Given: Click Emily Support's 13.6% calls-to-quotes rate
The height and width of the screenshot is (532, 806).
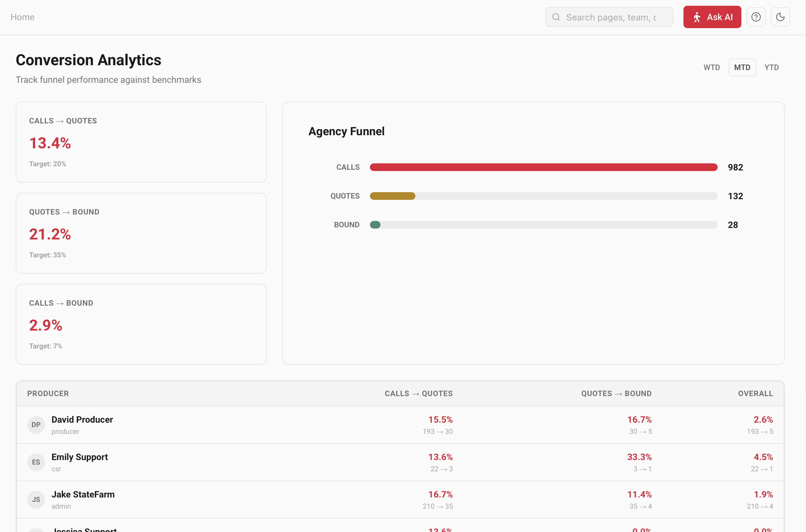Looking at the screenshot, I should (440, 457).
